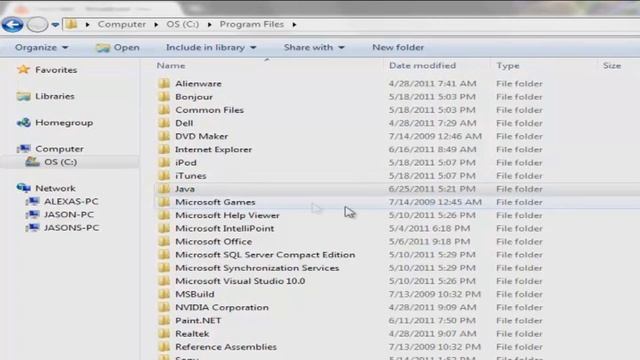Sort by the Size column header
Viewport: 640px width, 360px height.
tap(612, 66)
